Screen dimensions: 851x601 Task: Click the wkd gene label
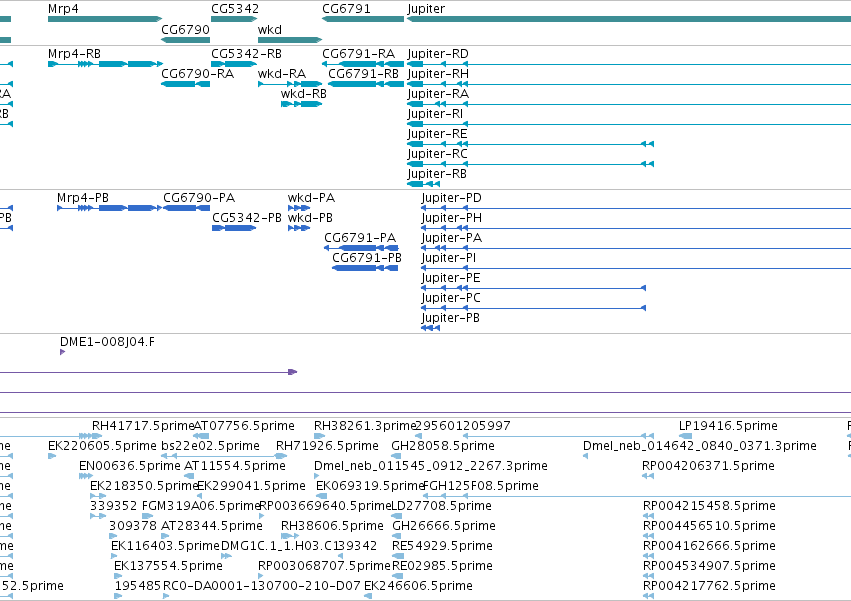(x=270, y=29)
